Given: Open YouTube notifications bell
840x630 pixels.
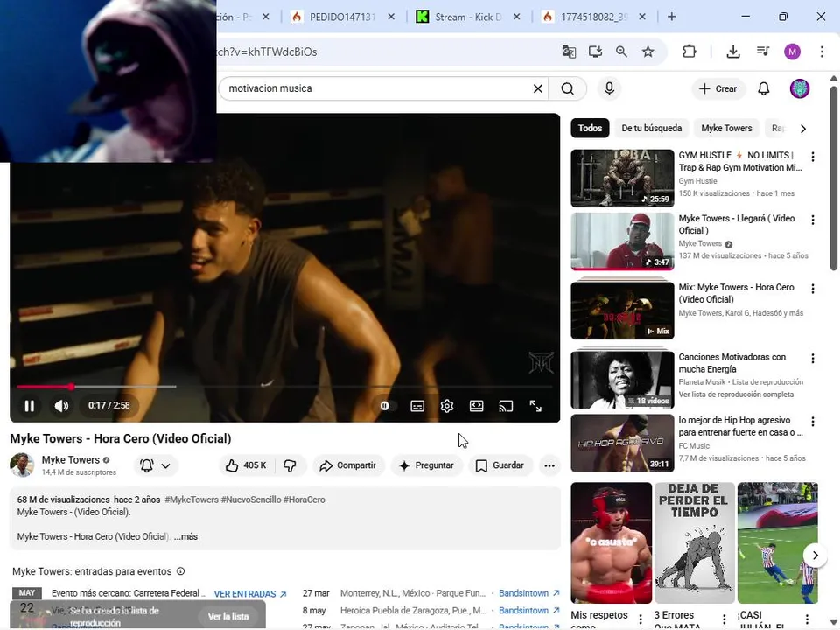Looking at the screenshot, I should (763, 88).
